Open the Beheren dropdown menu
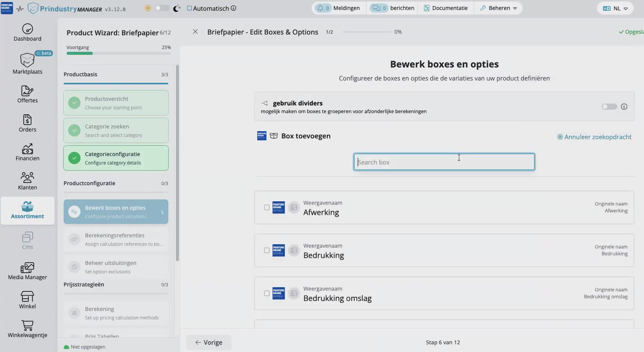This screenshot has width=644, height=352. pyautogui.click(x=498, y=8)
